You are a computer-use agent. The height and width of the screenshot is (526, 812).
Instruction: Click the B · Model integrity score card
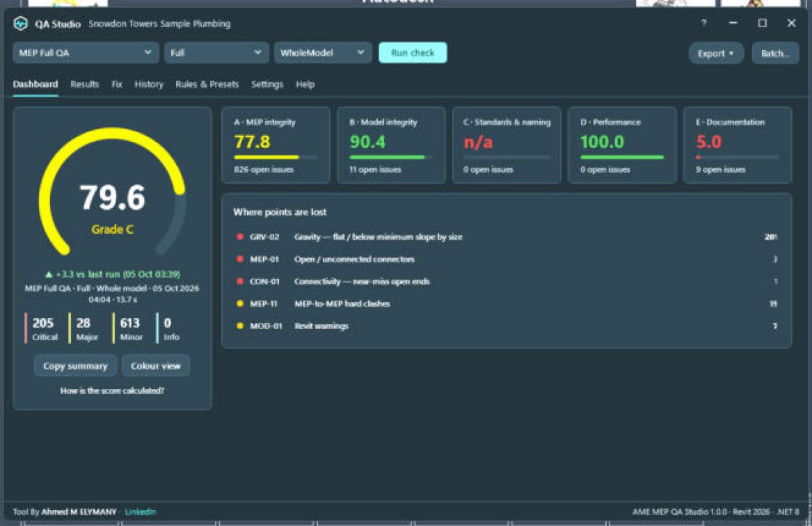(x=391, y=145)
